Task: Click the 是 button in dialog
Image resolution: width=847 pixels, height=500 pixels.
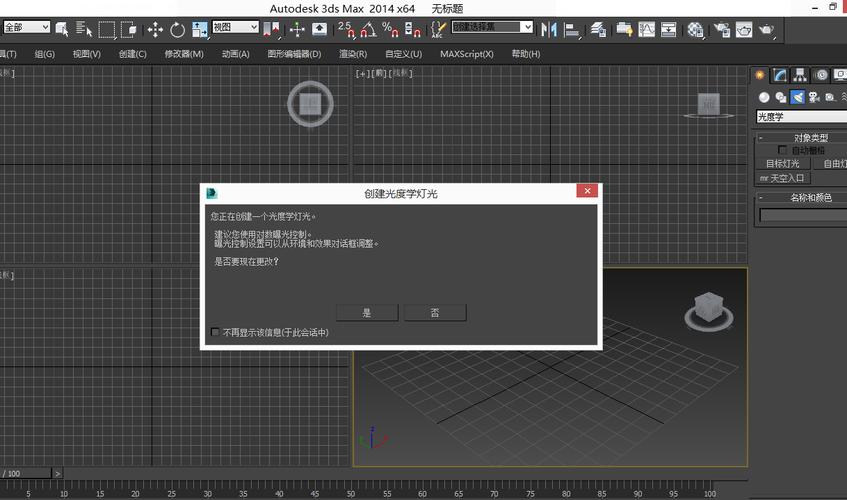Action: click(x=367, y=313)
